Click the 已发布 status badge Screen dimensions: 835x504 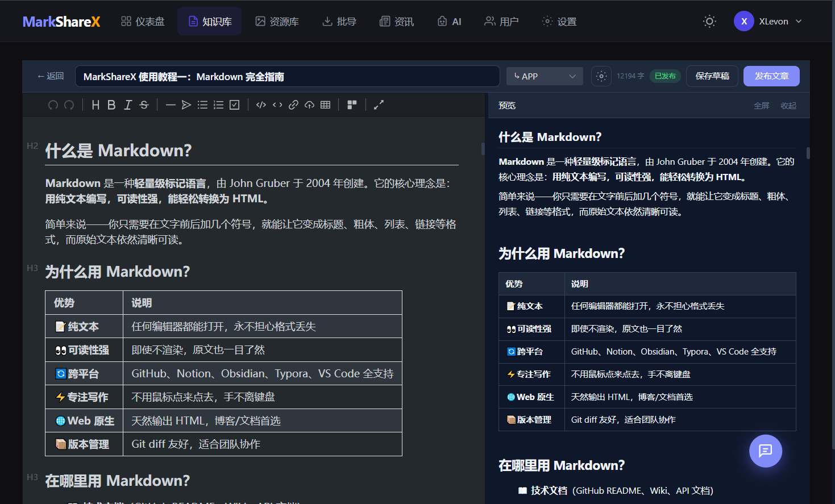point(665,76)
